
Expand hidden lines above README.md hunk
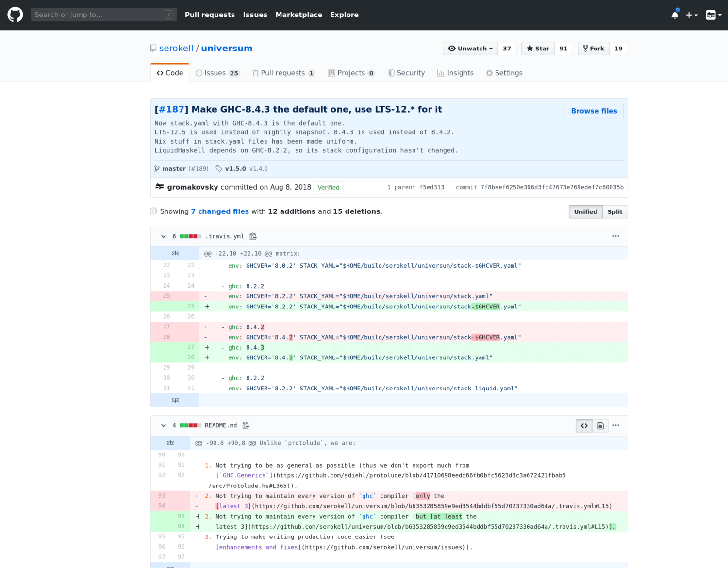coord(170,443)
